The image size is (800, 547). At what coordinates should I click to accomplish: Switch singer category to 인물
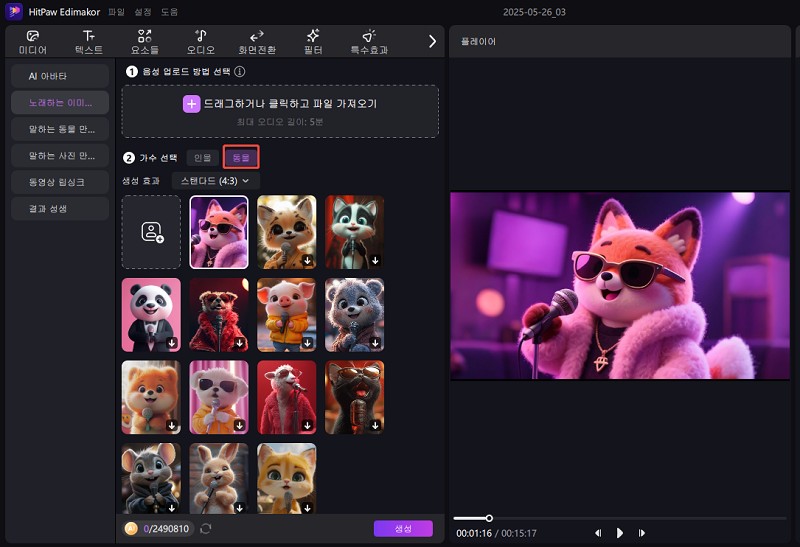coord(203,157)
